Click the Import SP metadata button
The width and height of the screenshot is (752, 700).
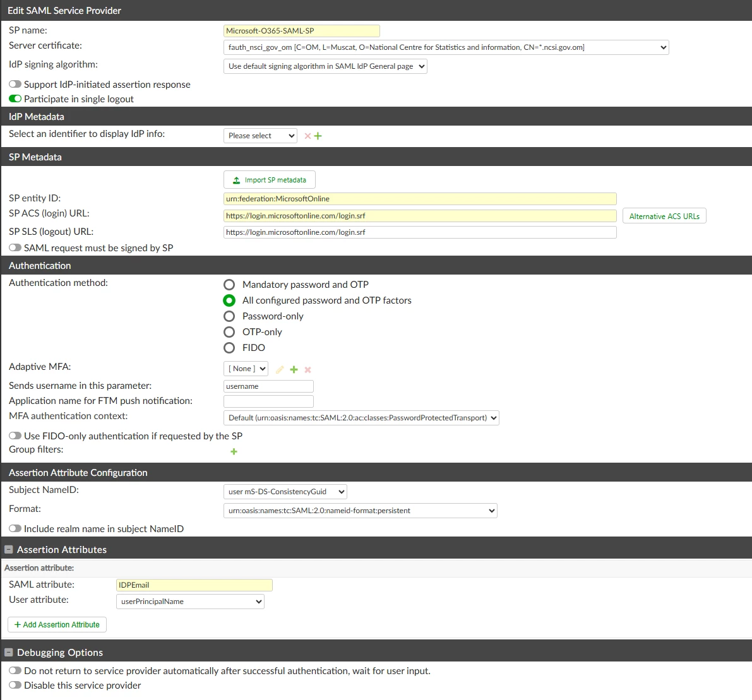tap(270, 180)
